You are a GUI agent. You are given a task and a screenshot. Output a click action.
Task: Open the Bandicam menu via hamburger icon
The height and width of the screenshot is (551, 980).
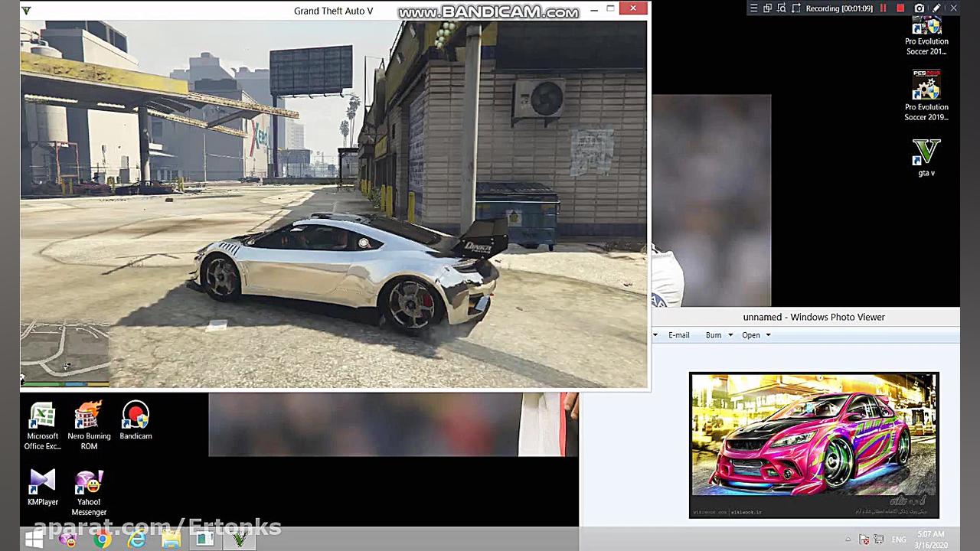753,8
